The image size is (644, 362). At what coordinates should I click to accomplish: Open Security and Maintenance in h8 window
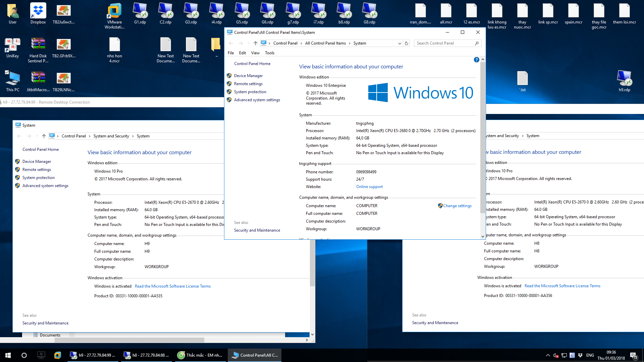click(435, 323)
